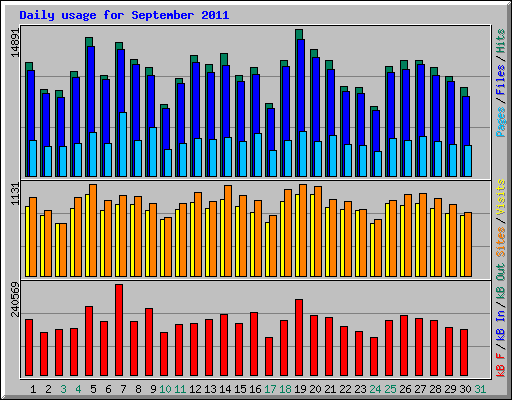Click the blue Files bar for day 24
This screenshot has height=400, width=512.
(376, 131)
